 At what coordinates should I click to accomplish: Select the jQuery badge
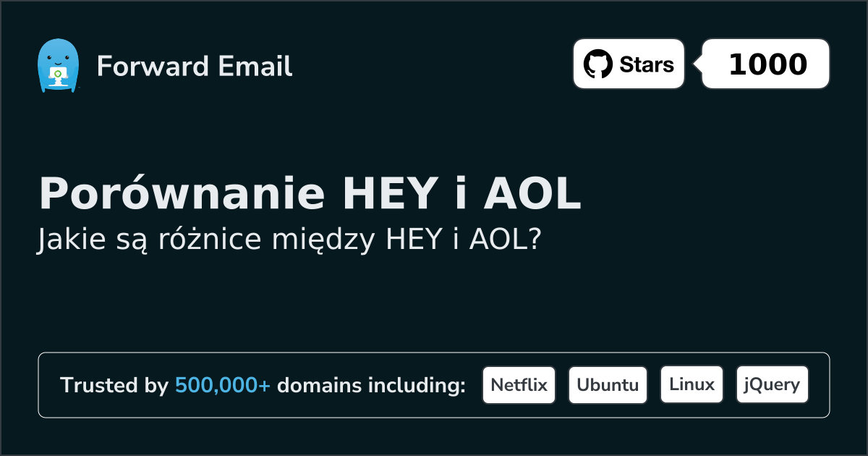click(772, 385)
